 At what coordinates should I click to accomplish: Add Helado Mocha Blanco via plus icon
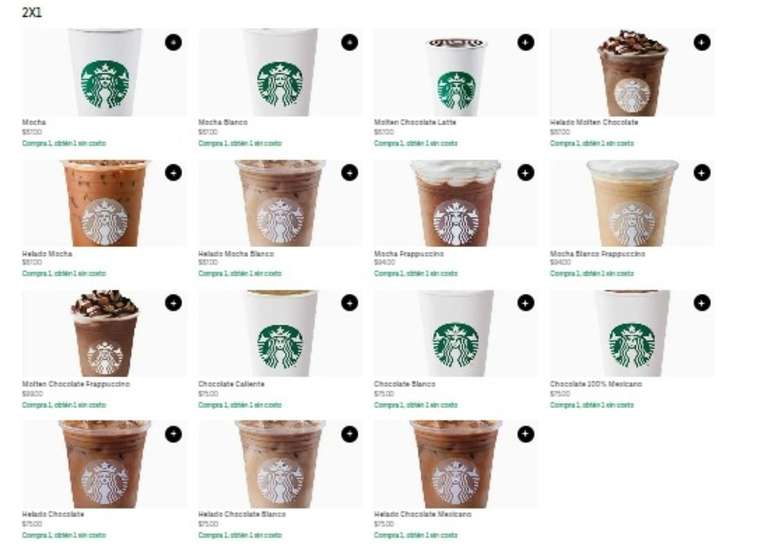[349, 172]
